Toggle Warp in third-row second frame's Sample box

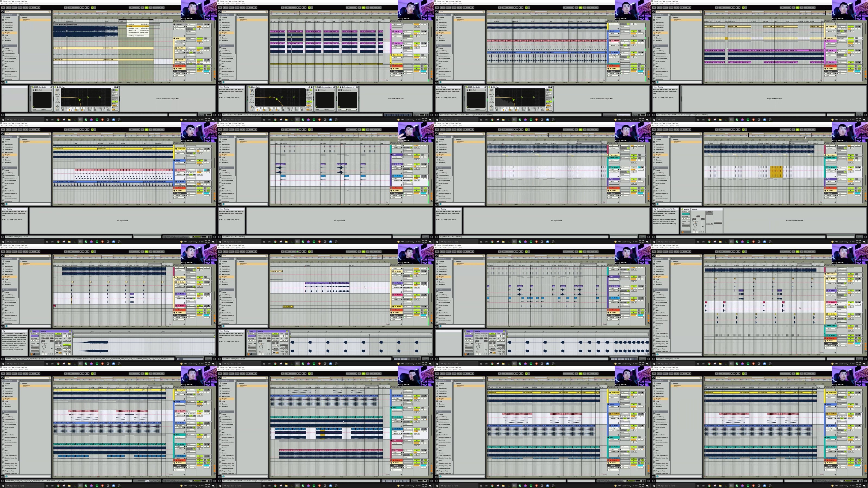pos(275,334)
